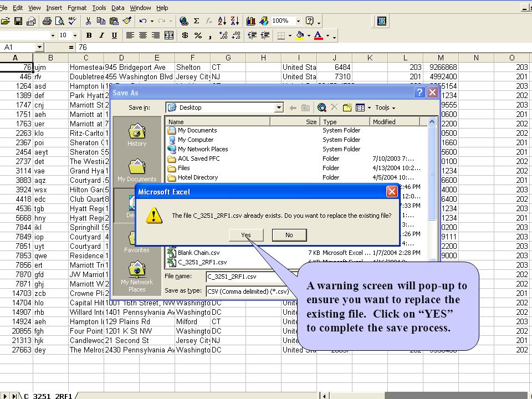Toggle Bold formatting button
Viewport: 532px width, 399px height.
89,35
